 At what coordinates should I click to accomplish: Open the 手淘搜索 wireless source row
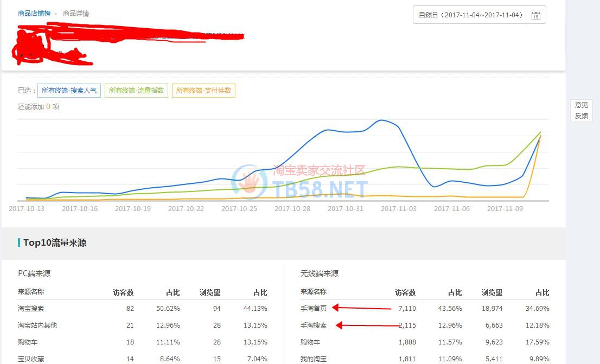point(314,325)
